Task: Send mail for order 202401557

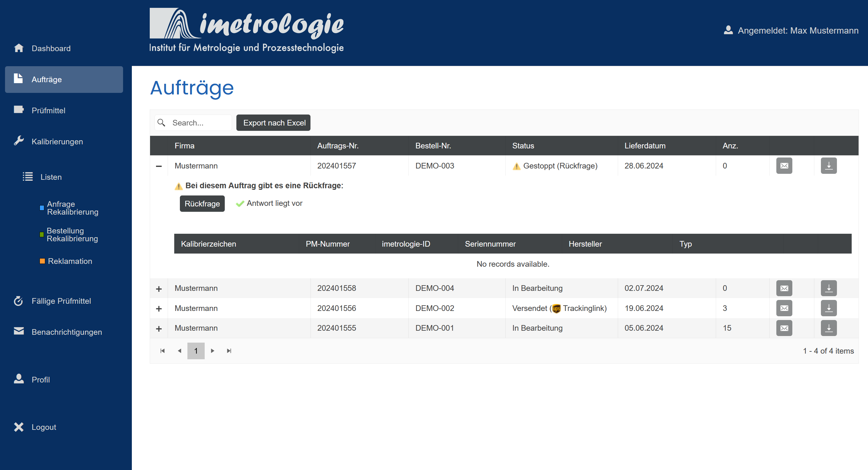Action: [784, 166]
